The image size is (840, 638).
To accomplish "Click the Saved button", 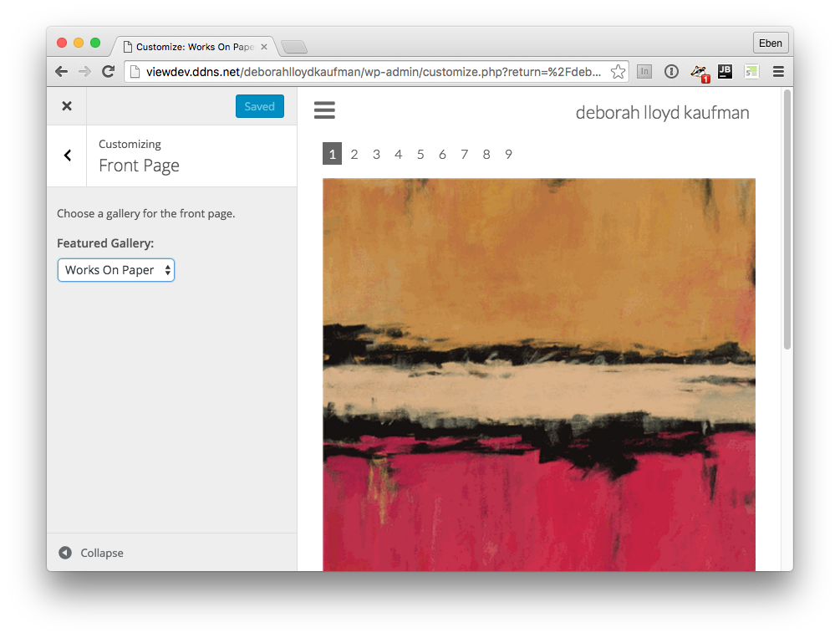I will (x=259, y=106).
